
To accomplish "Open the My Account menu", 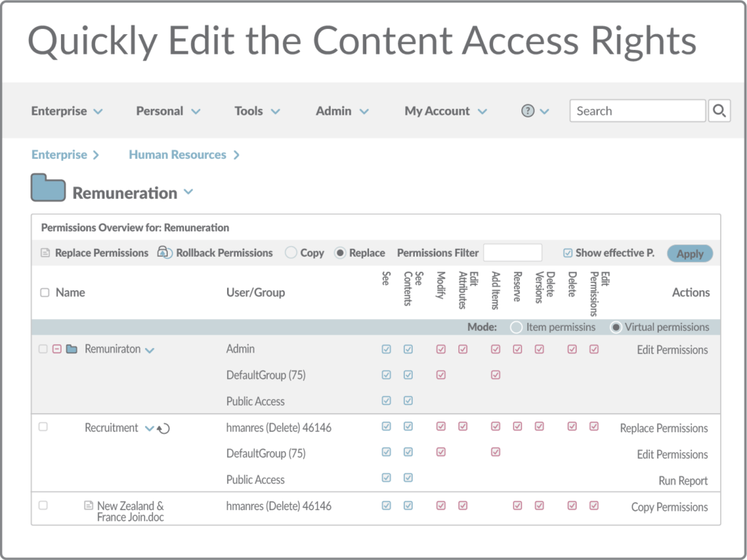I will click(445, 111).
